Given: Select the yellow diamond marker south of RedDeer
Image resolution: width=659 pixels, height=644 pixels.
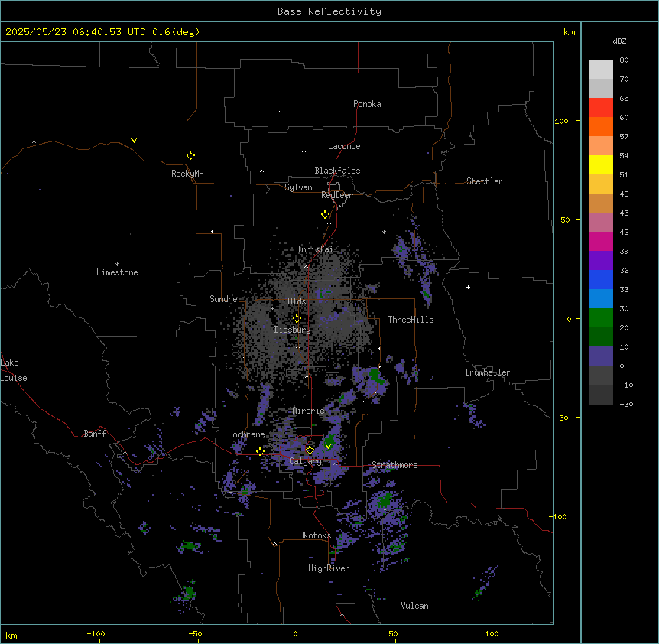Looking at the screenshot, I should [x=326, y=215].
